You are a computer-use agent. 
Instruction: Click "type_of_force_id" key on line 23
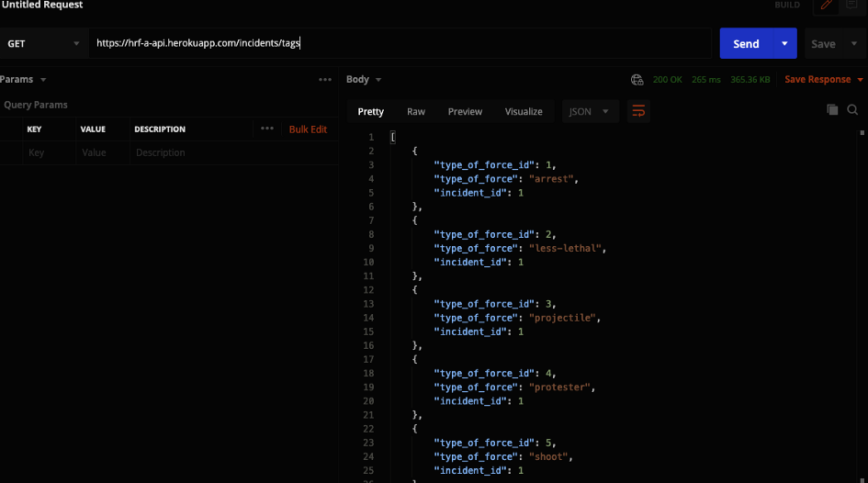484,443
